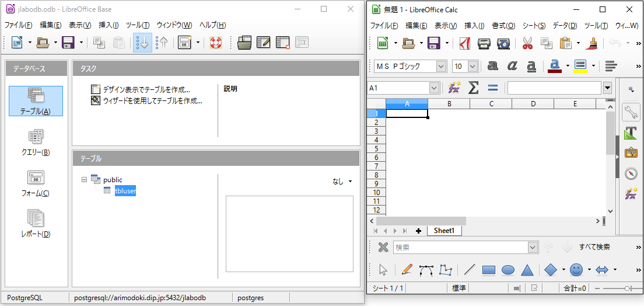Open font name dropdown MS P Gothic

tap(442, 66)
